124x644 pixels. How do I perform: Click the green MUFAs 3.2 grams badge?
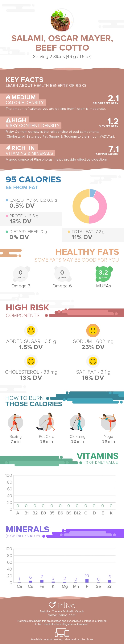coord(103,274)
